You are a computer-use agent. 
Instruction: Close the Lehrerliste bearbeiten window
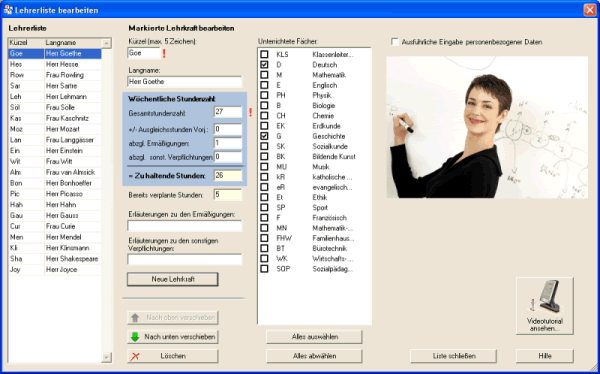click(x=590, y=10)
